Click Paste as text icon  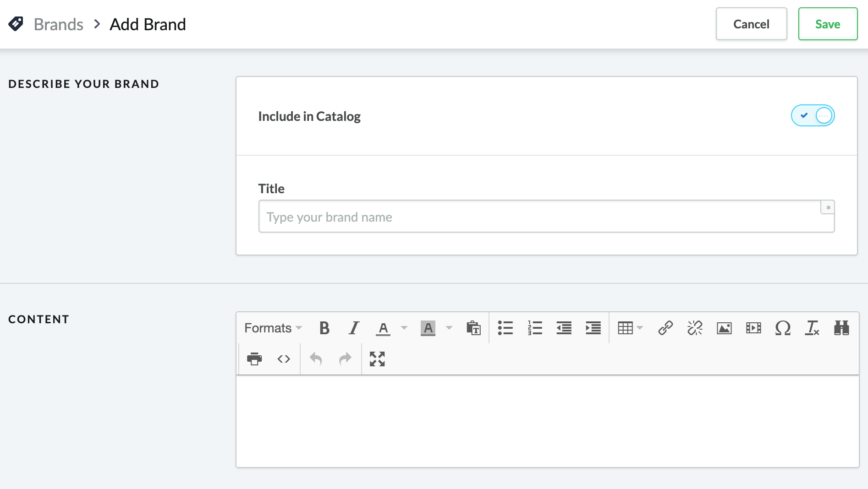pyautogui.click(x=473, y=328)
